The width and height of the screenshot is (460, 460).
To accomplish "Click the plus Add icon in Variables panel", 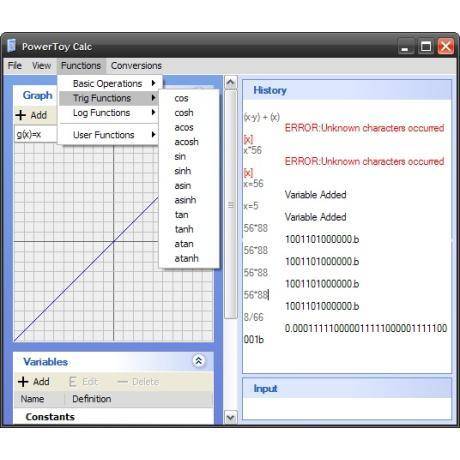I will point(23,382).
